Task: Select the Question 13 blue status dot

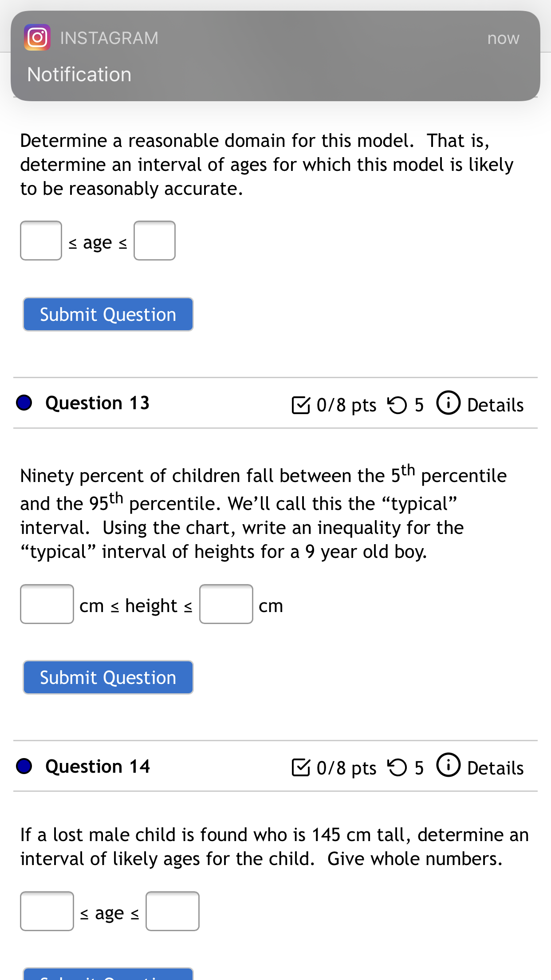Action: click(x=24, y=403)
